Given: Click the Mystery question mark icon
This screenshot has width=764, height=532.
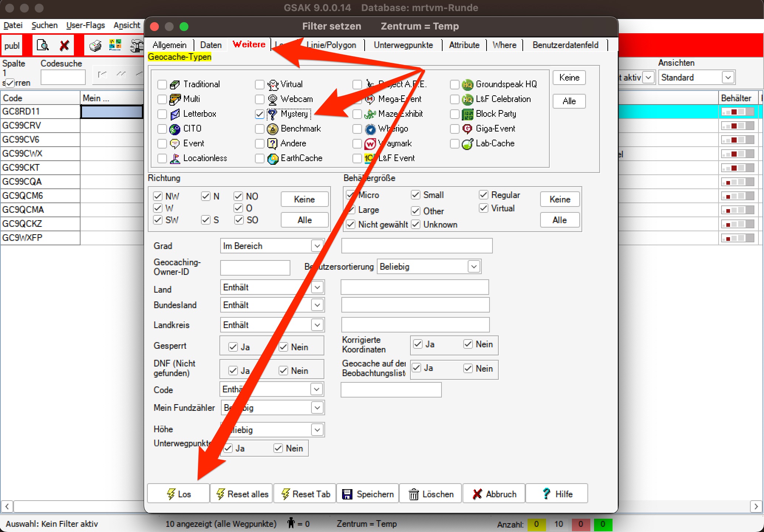Looking at the screenshot, I should click(273, 114).
